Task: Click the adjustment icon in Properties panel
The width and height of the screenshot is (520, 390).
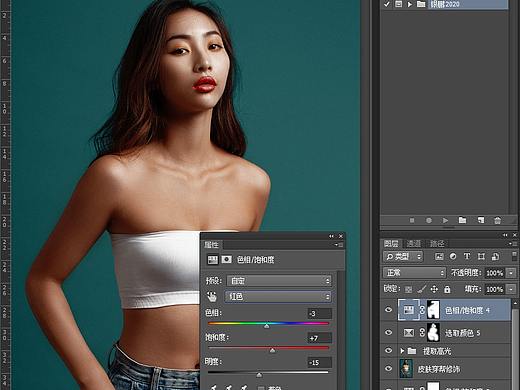Action: click(x=213, y=260)
